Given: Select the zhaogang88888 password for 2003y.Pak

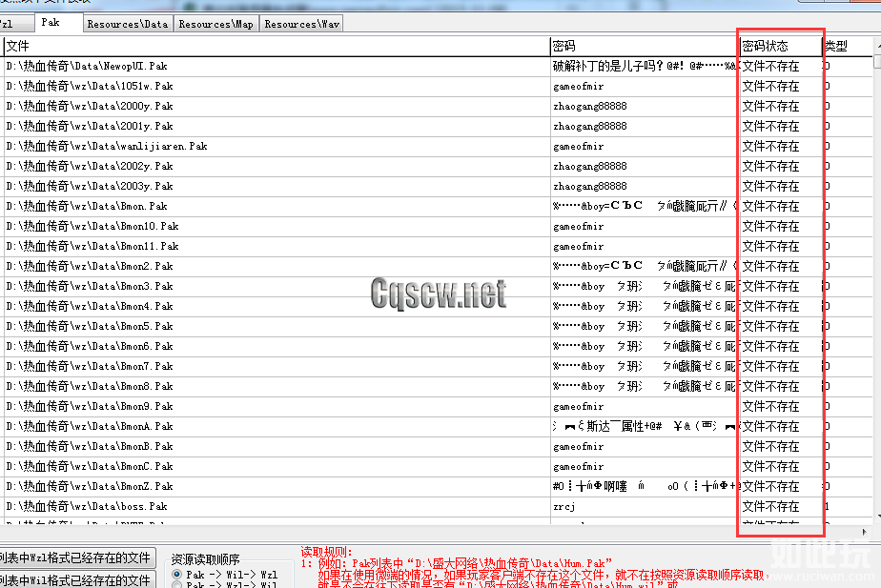Looking at the screenshot, I should click(590, 187).
